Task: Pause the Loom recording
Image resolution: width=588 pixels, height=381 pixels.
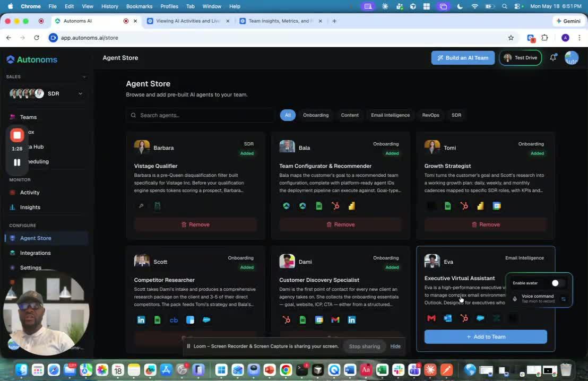Action: coord(17,162)
